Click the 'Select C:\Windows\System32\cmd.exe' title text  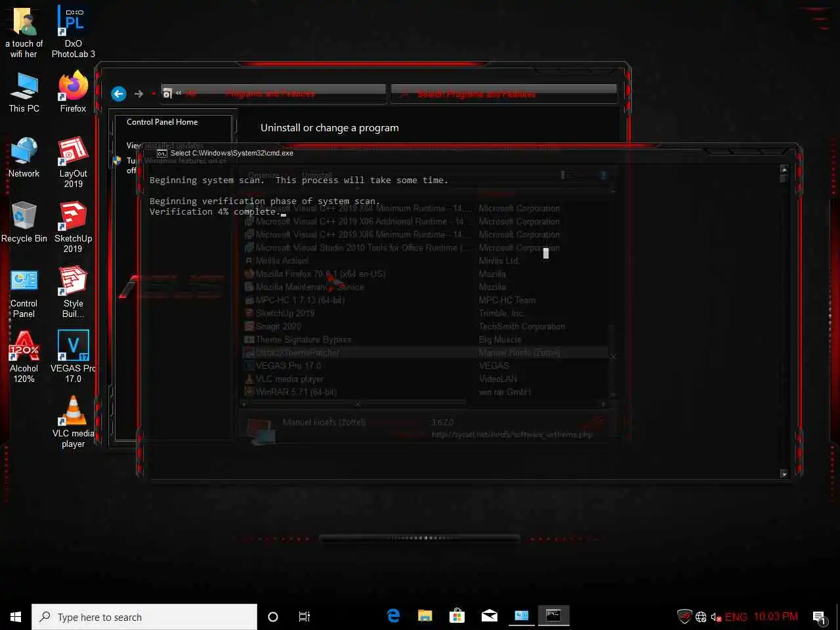[x=232, y=153]
